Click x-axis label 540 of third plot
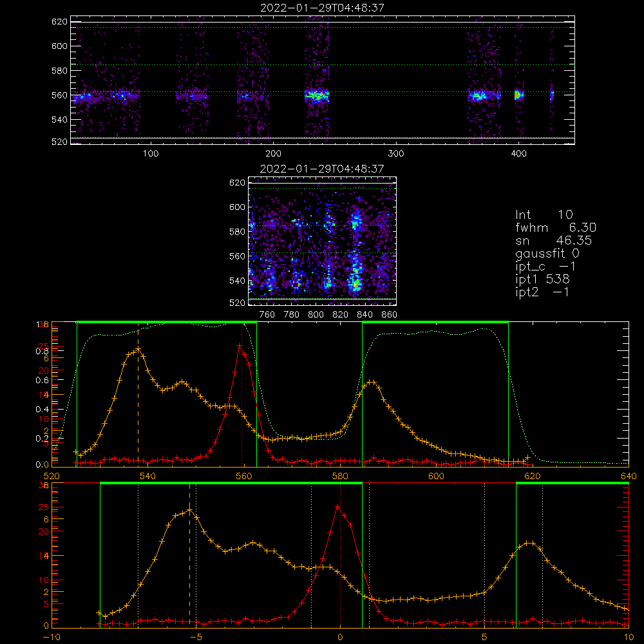 pyautogui.click(x=148, y=476)
